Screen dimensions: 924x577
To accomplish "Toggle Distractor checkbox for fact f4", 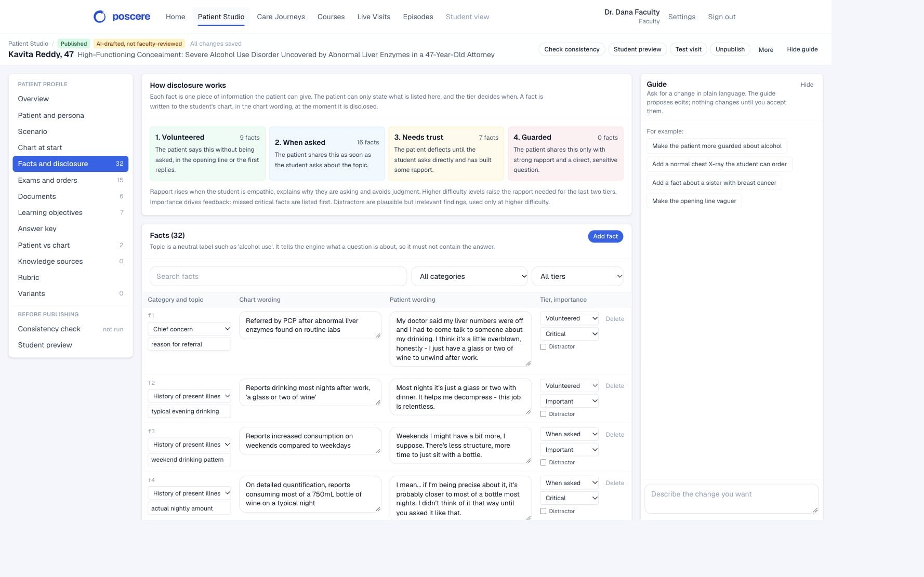I will [543, 512].
